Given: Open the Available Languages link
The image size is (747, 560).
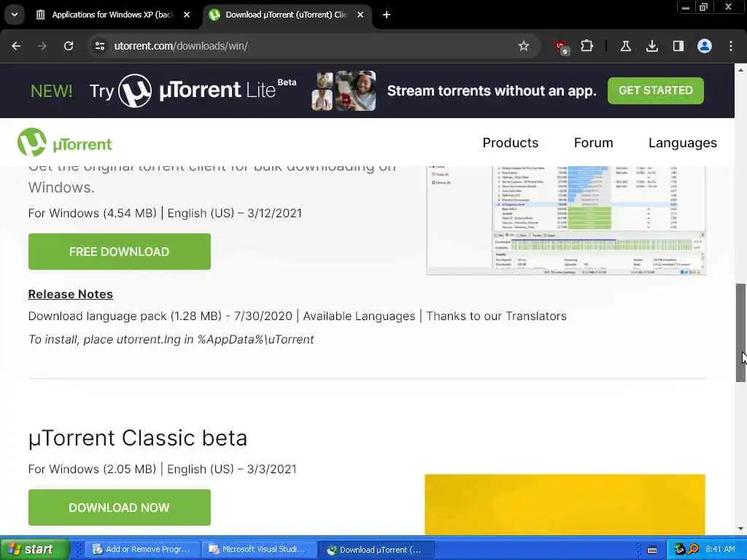Looking at the screenshot, I should coord(359,316).
